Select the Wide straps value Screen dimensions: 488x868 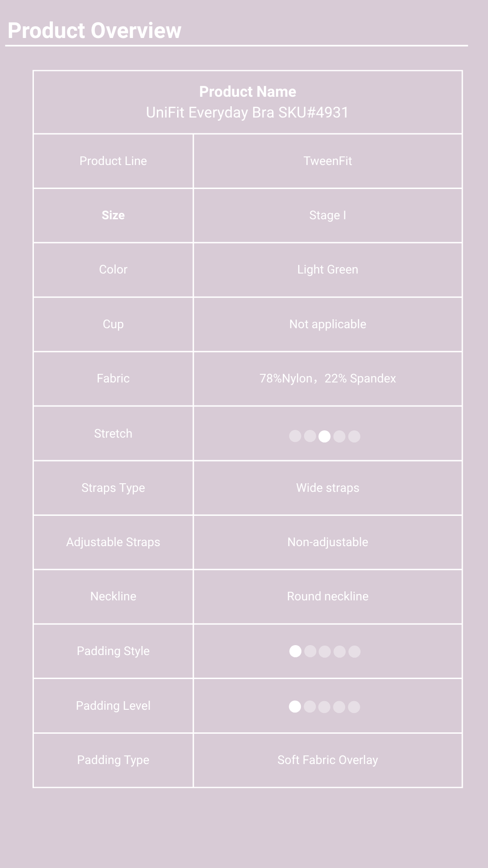328,488
